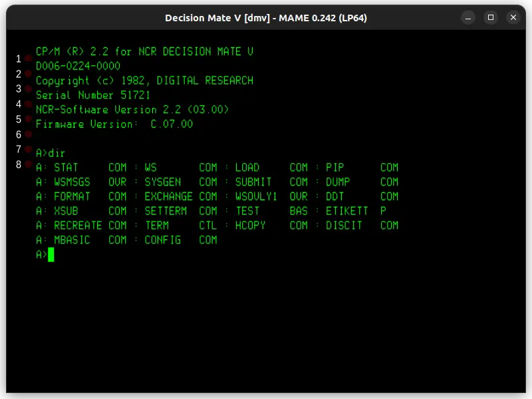The width and height of the screenshot is (532, 399).
Task: Click the red indicator dot beside number 2
Action: [28, 74]
